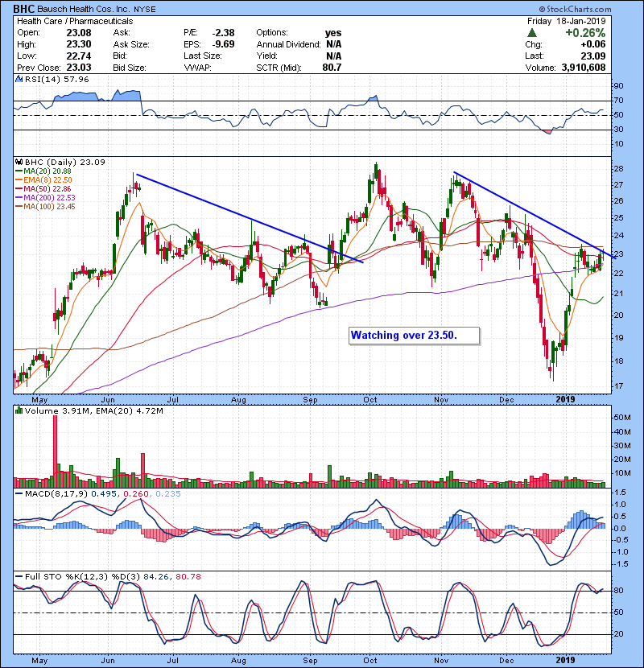The image size is (644, 668).
Task: Click the Volume value 3,910,608
Action: 584,68
